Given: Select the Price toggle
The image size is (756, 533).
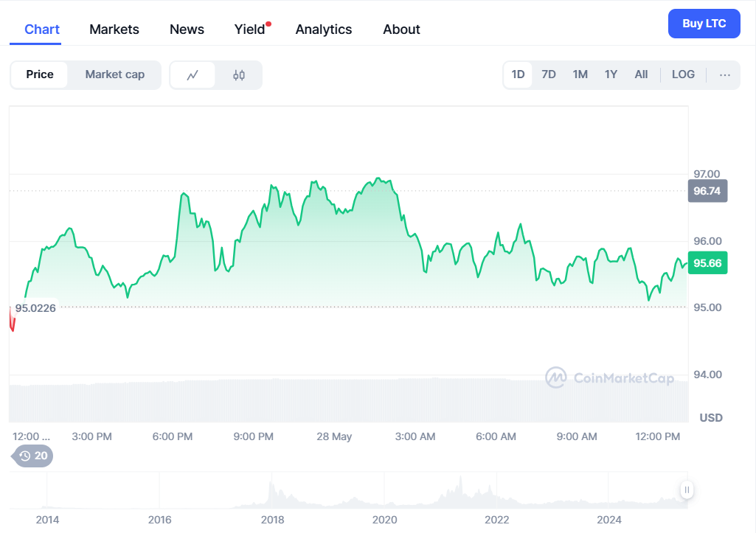Looking at the screenshot, I should tap(40, 74).
